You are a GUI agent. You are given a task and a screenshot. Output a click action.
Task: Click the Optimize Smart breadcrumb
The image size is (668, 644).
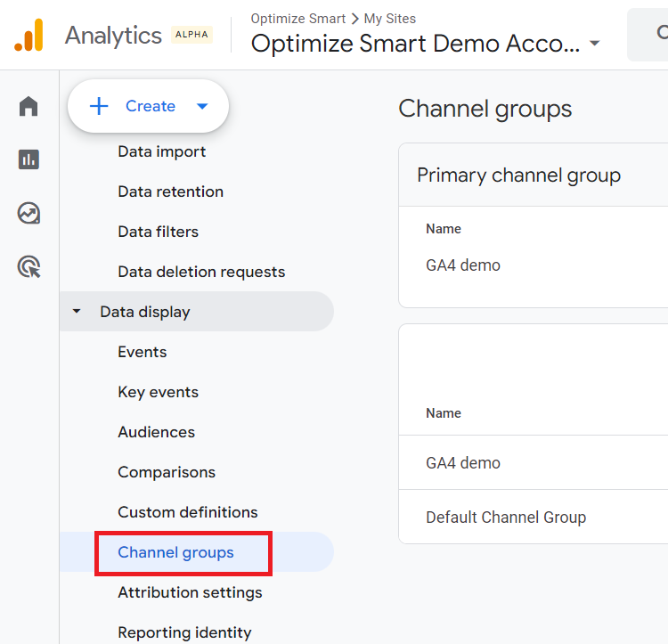297,19
